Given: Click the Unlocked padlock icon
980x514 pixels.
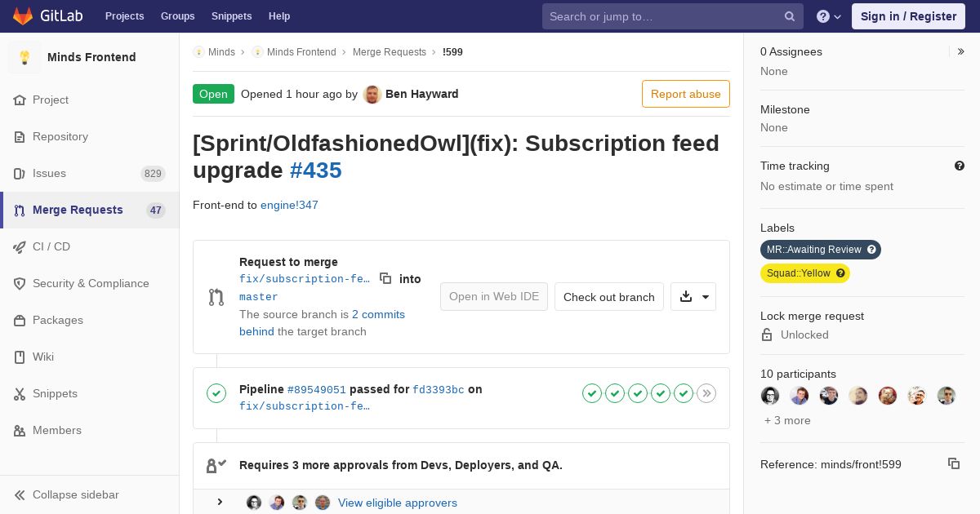Looking at the screenshot, I should point(767,335).
